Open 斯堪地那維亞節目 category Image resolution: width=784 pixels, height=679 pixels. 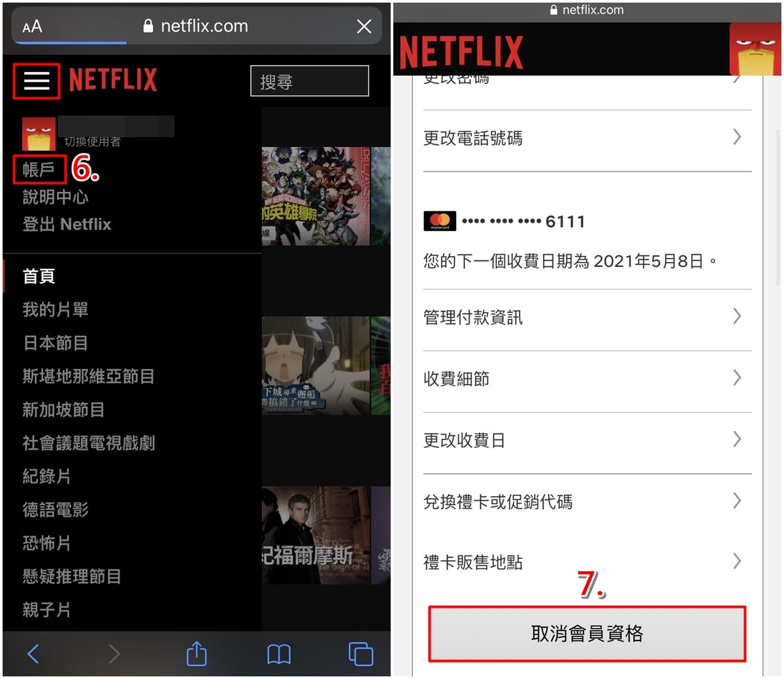[88, 376]
